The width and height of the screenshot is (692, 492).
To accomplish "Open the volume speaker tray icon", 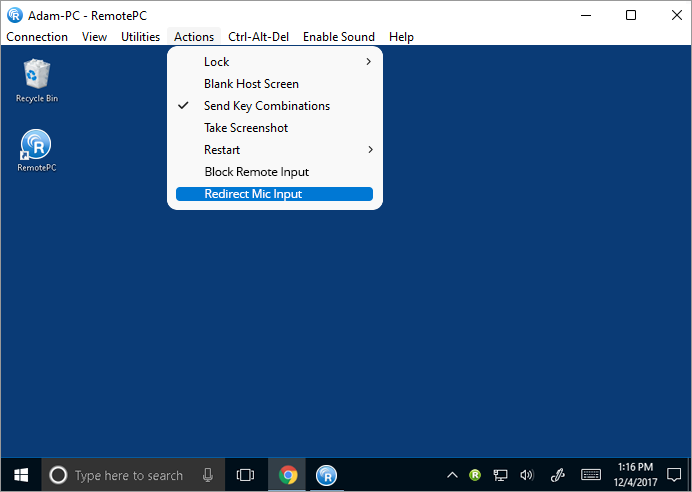I will tap(527, 475).
